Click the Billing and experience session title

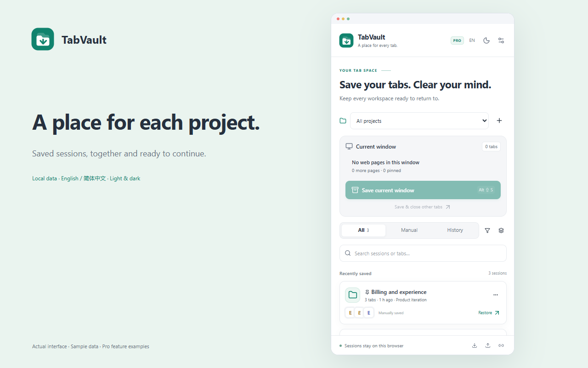pos(399,292)
